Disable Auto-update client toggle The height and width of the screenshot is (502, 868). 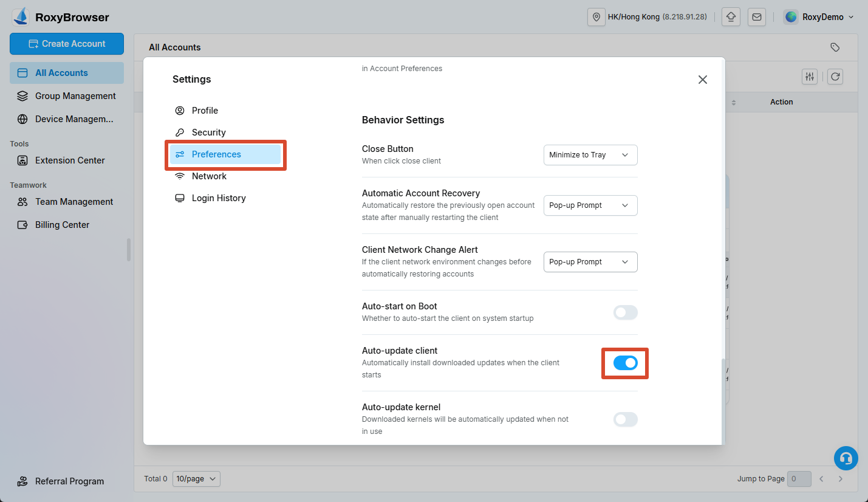pyautogui.click(x=625, y=363)
